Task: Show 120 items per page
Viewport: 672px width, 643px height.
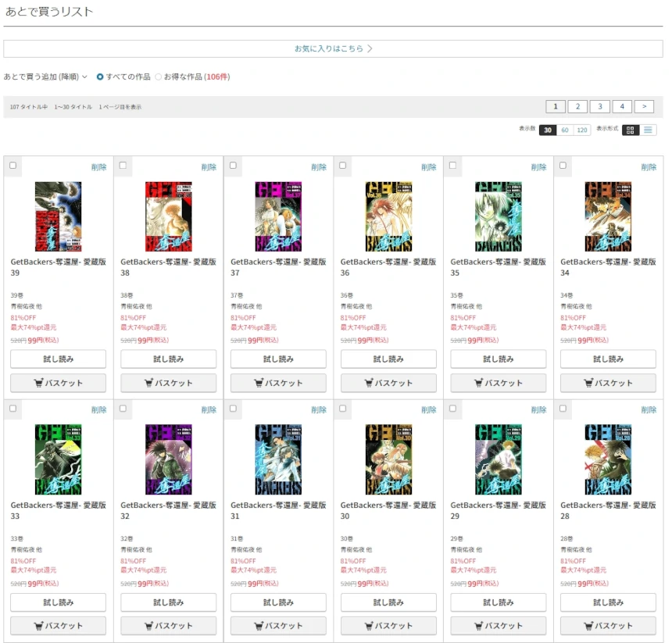Action: click(581, 130)
